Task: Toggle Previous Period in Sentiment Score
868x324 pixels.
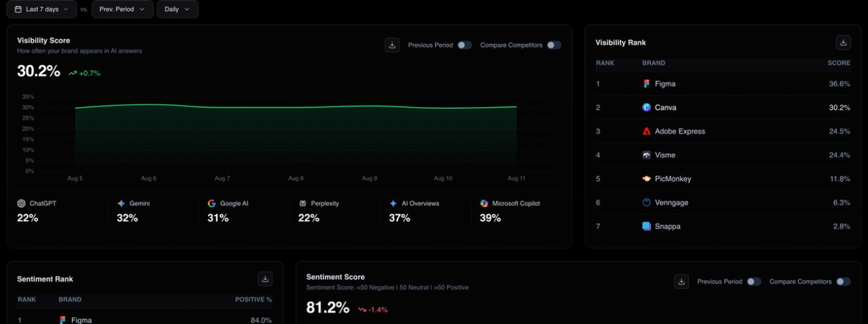Action: click(754, 282)
